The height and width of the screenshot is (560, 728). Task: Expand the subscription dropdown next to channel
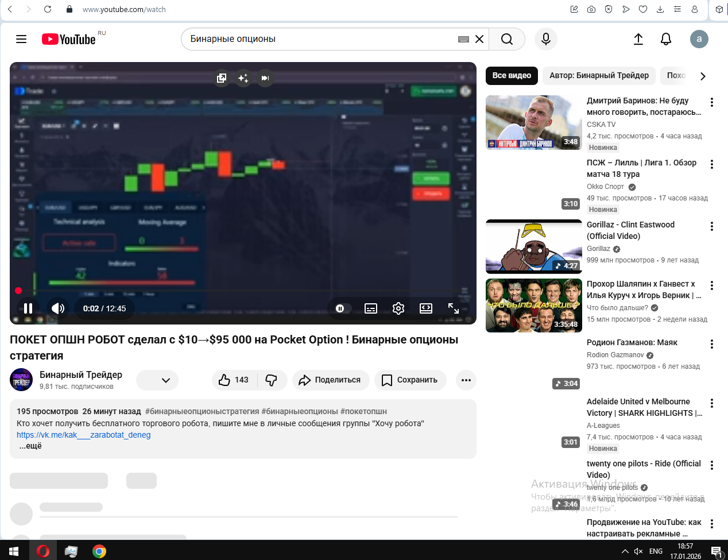pos(157,380)
